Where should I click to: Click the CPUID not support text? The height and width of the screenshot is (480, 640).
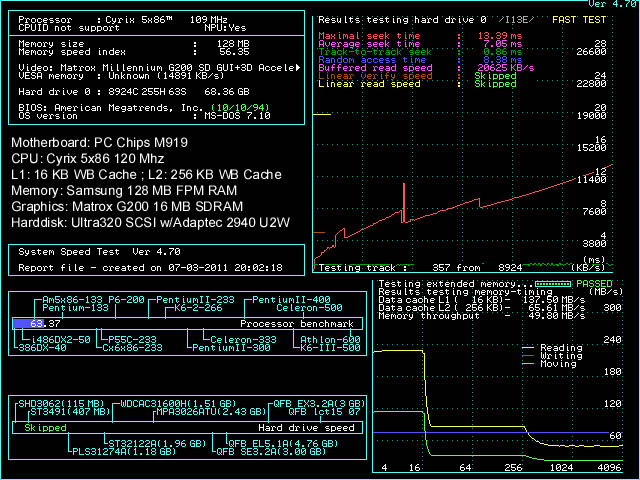coord(69,28)
